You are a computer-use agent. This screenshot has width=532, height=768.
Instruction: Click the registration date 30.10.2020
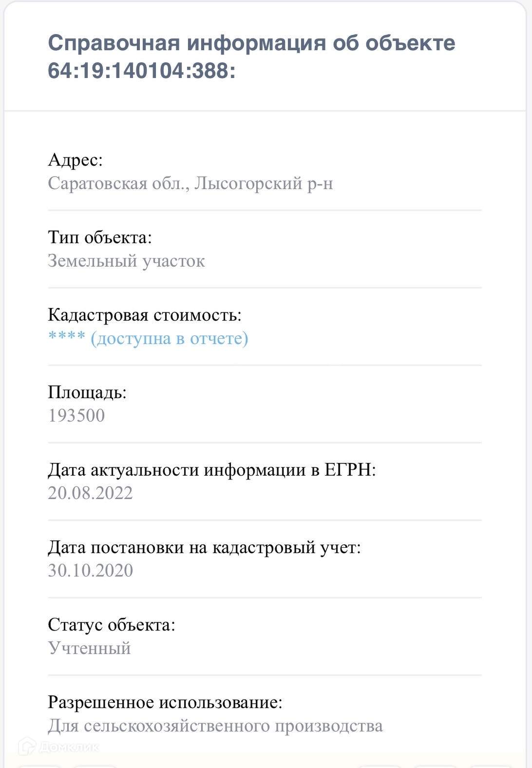(90, 571)
